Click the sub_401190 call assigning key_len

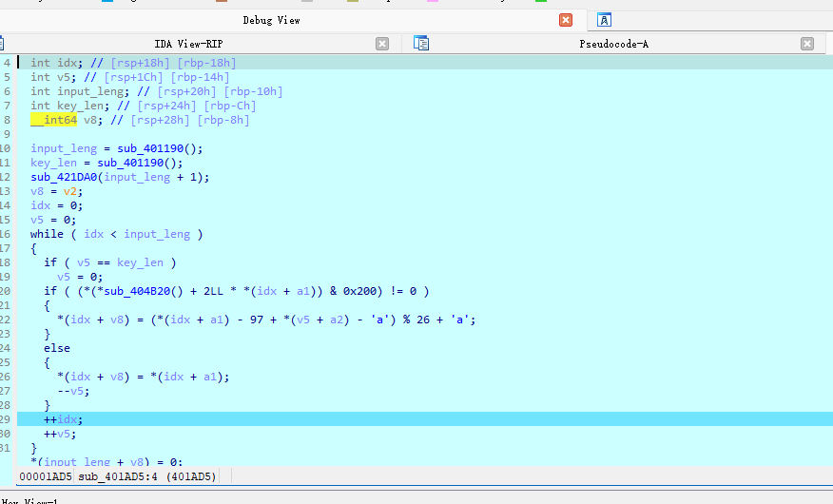click(x=130, y=163)
